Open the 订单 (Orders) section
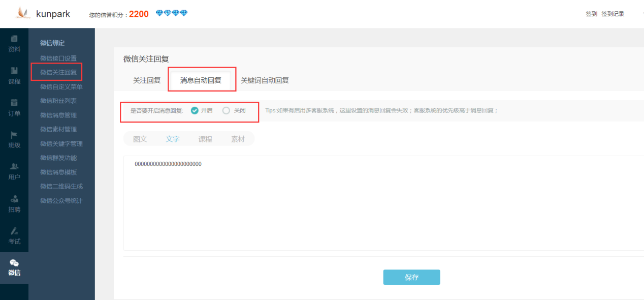Image resolution: width=644 pixels, height=300 pixels. tap(14, 107)
